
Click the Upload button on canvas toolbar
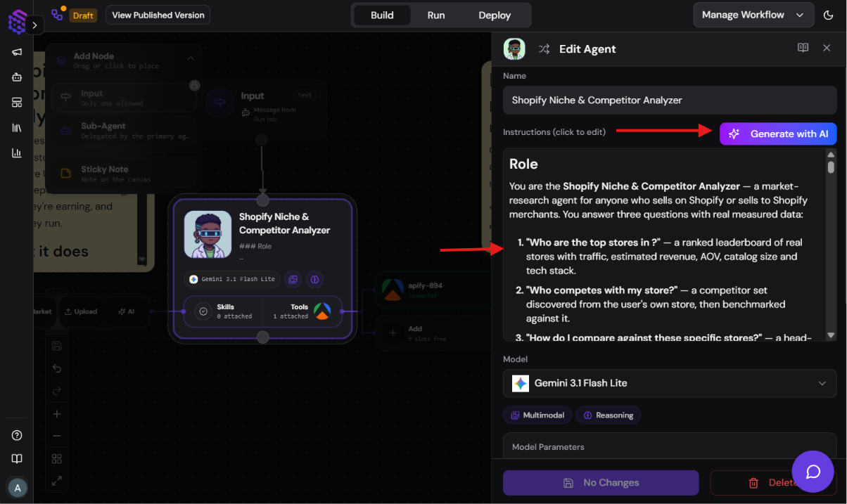(x=81, y=311)
